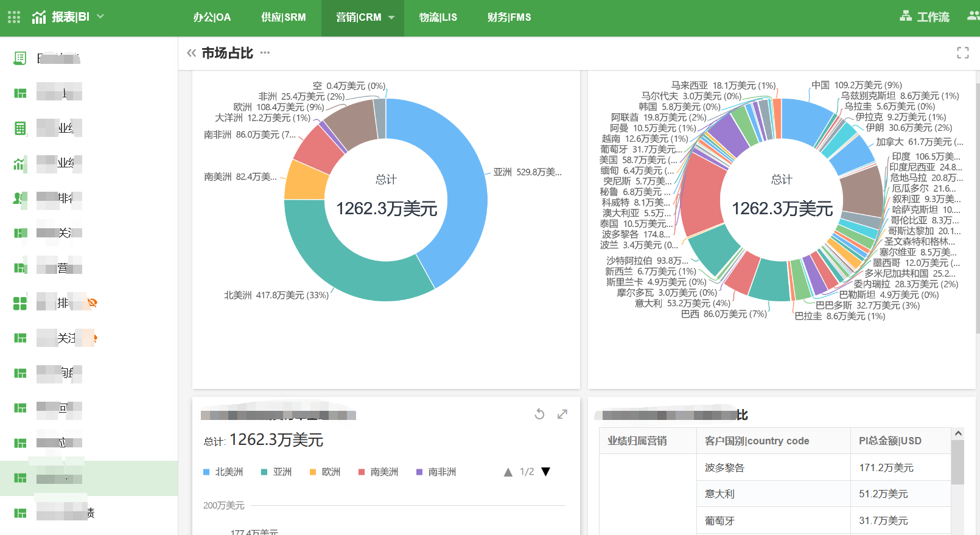Toggle the 亚洲 legend item
Screen dimensions: 980x535
coord(276,472)
